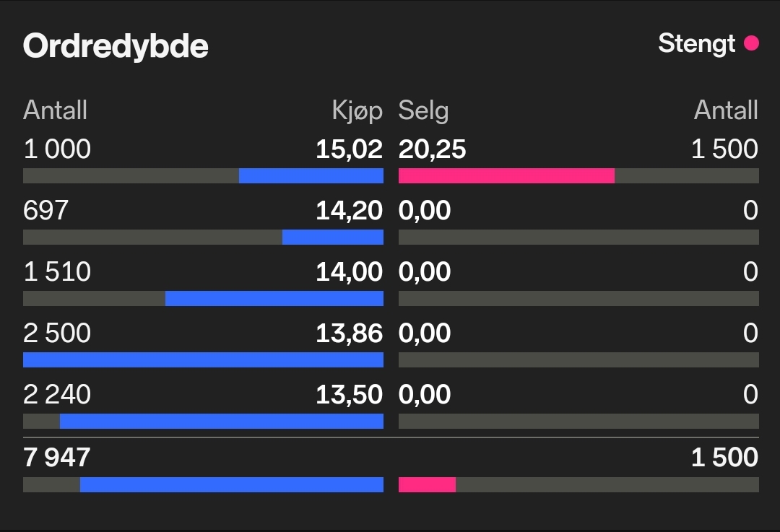Click the buy price 14,00
The image size is (780, 532).
[x=350, y=272]
